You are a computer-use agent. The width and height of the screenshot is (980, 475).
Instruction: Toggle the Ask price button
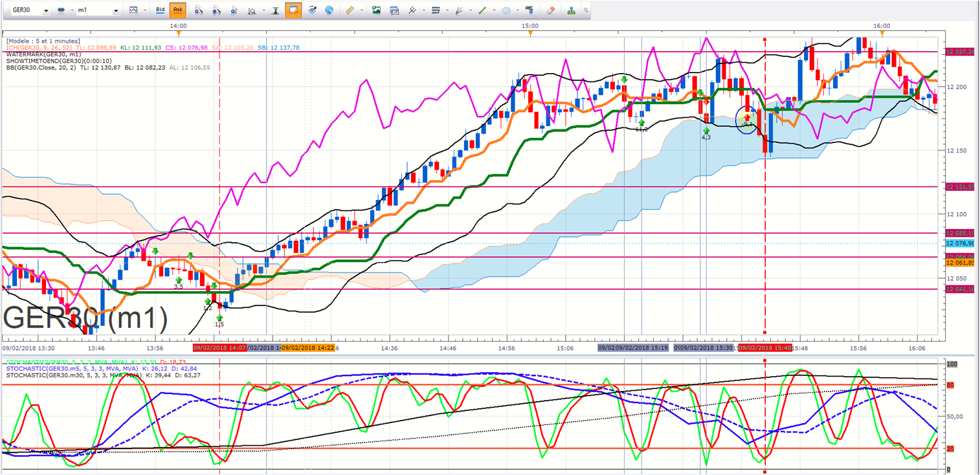[x=178, y=10]
